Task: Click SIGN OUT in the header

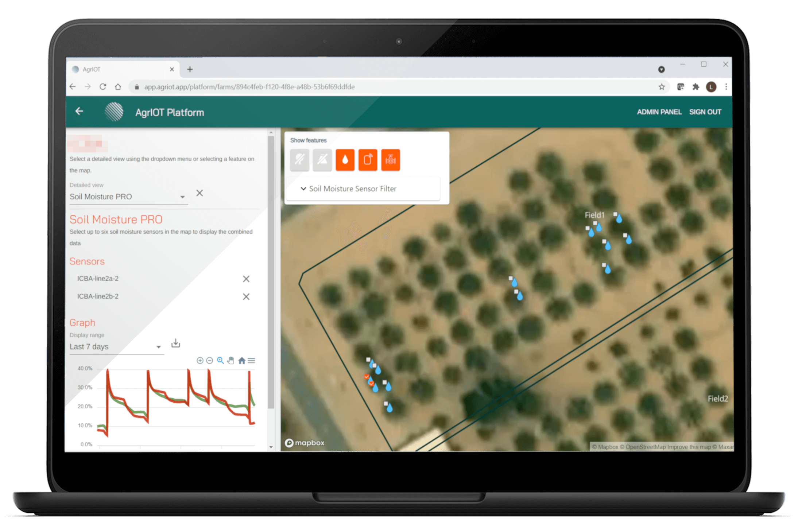Action: click(705, 112)
